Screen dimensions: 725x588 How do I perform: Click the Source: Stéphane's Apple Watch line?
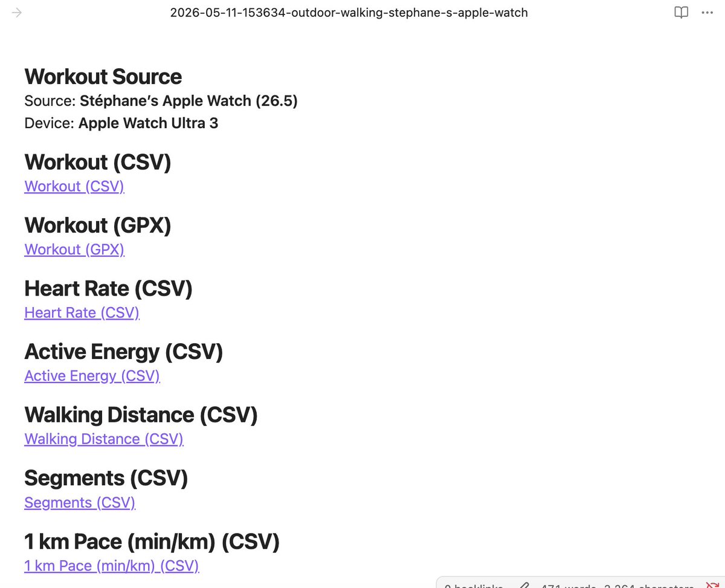161,101
